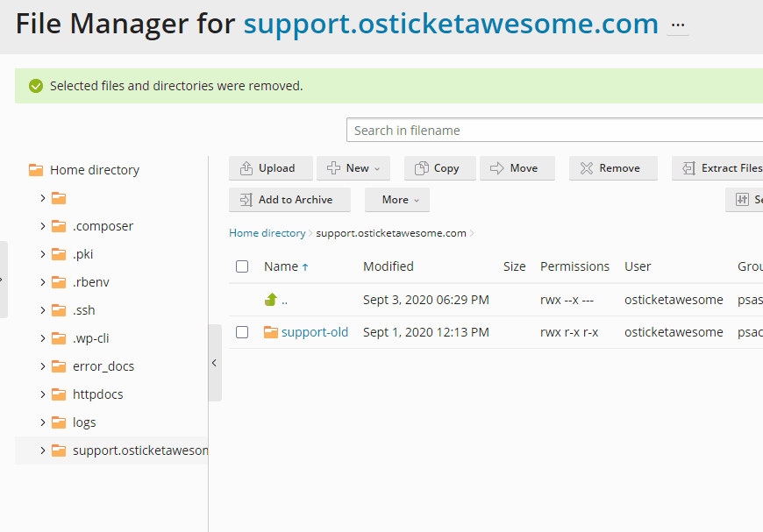Expand the .ssh folder
Image resolution: width=763 pixels, height=532 pixels.
[43, 310]
